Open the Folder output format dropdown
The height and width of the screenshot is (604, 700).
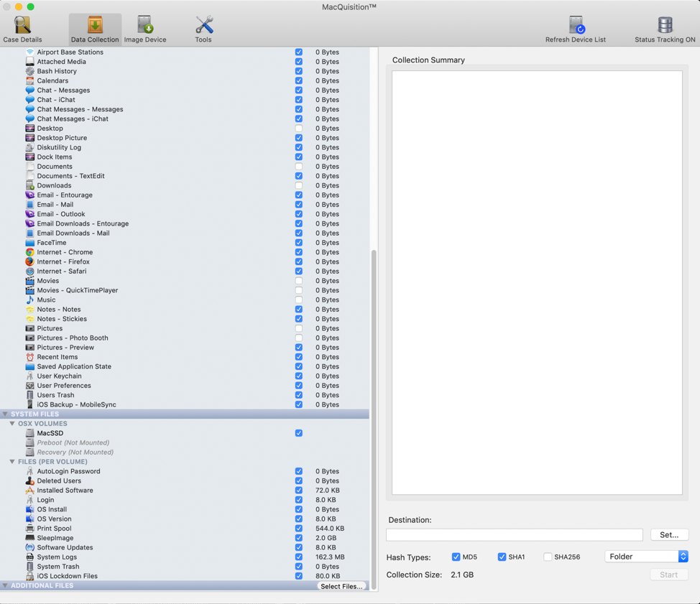click(x=646, y=557)
